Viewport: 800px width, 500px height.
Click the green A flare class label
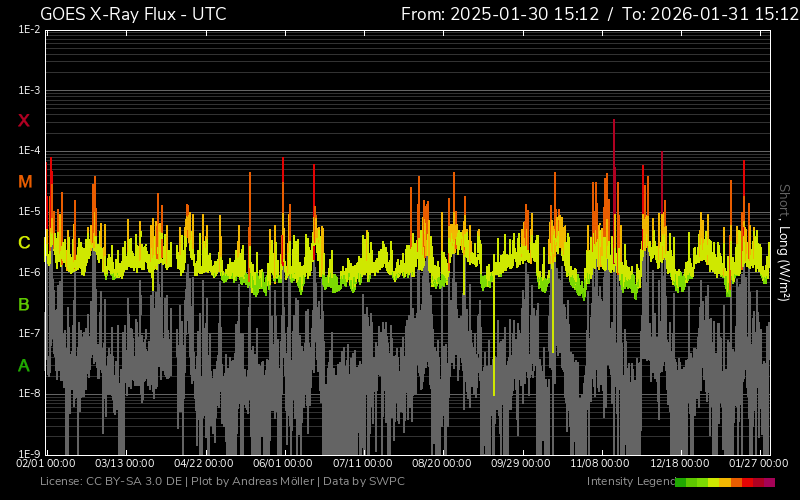[x=24, y=366]
